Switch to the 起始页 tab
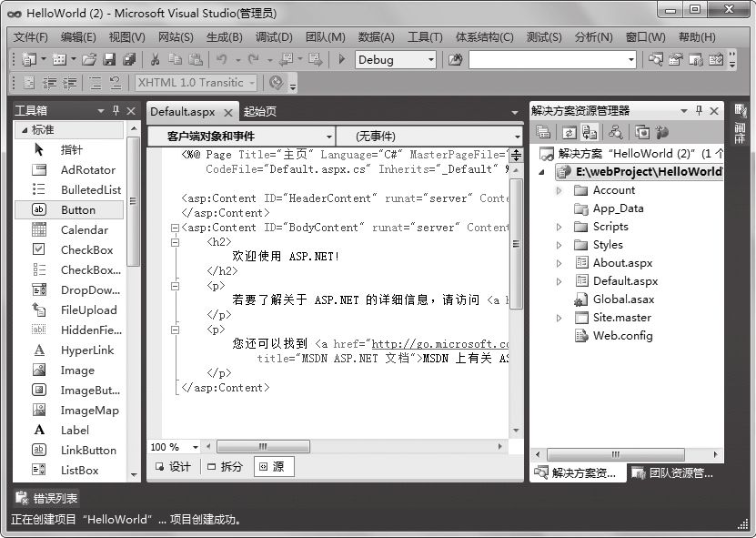Image resolution: width=756 pixels, height=538 pixels. pos(260,111)
